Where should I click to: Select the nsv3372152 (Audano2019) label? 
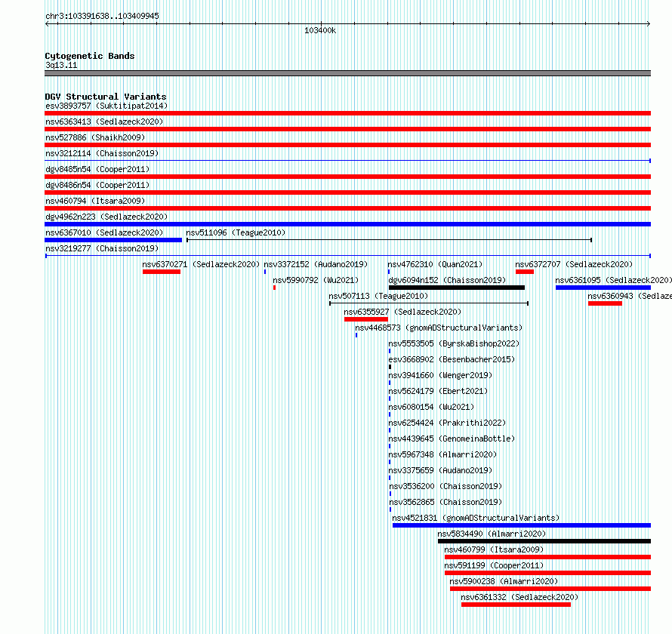click(316, 264)
